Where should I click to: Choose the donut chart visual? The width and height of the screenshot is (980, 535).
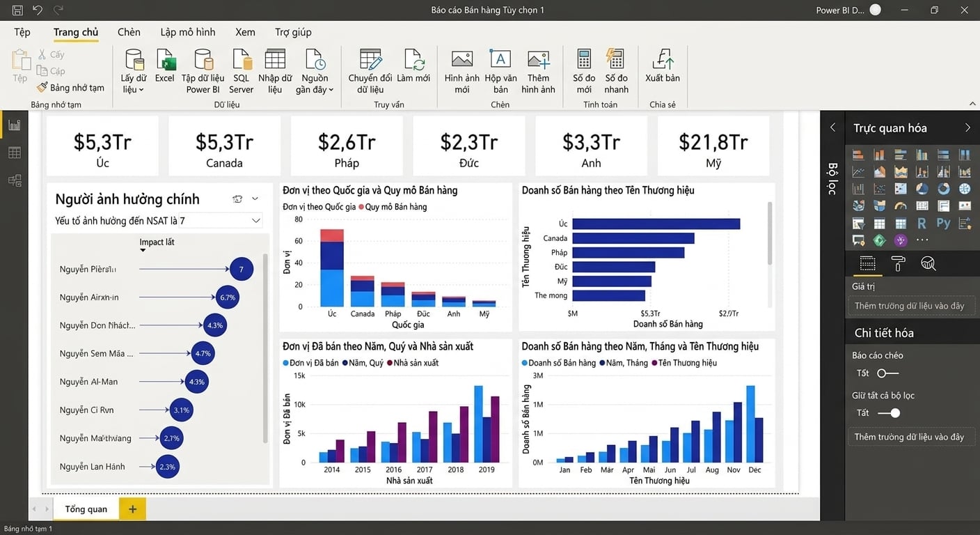click(943, 188)
